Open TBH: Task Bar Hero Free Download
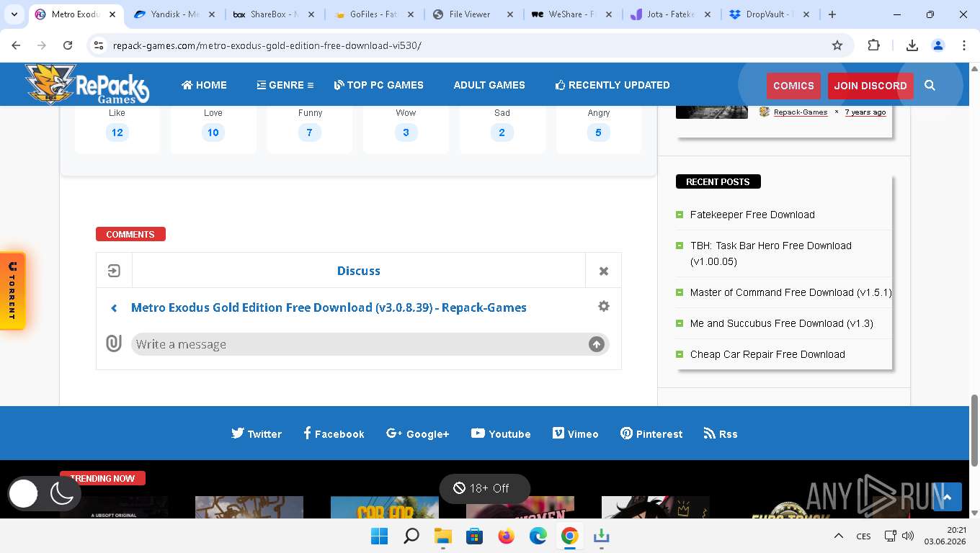Viewport: 980px width, 553px height. click(771, 253)
